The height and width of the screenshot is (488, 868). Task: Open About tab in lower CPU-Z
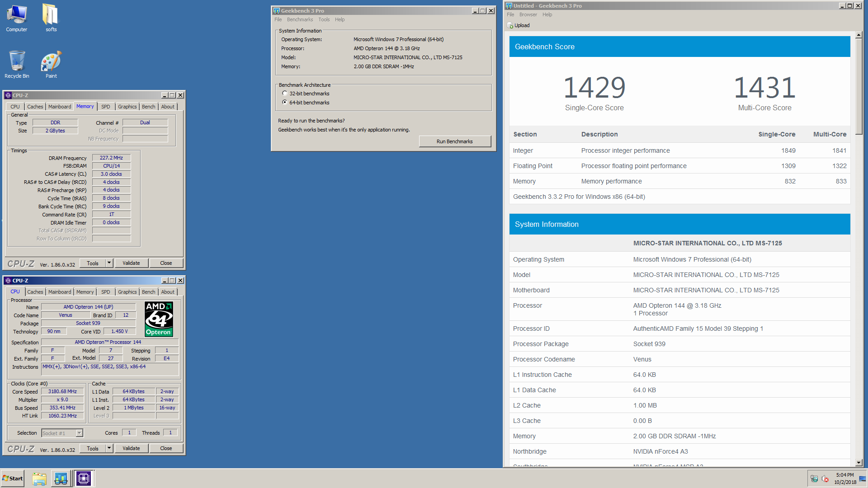tap(168, 292)
